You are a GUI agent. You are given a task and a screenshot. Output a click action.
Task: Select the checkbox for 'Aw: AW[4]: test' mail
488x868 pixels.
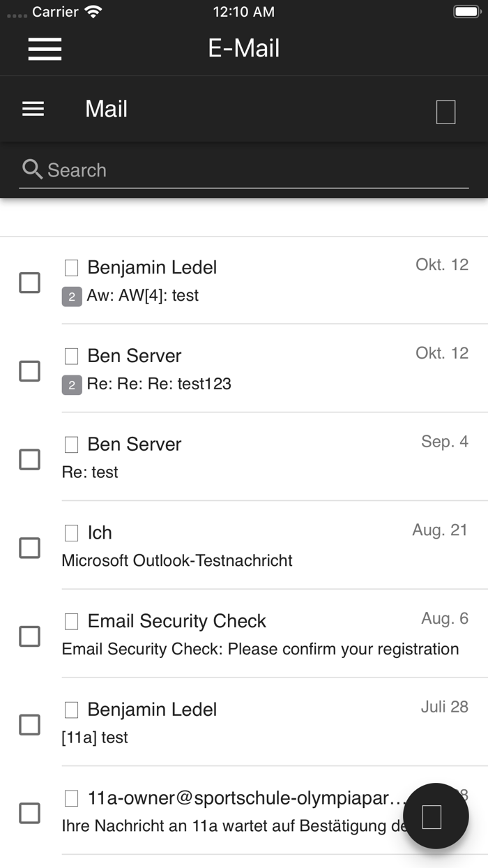(29, 283)
